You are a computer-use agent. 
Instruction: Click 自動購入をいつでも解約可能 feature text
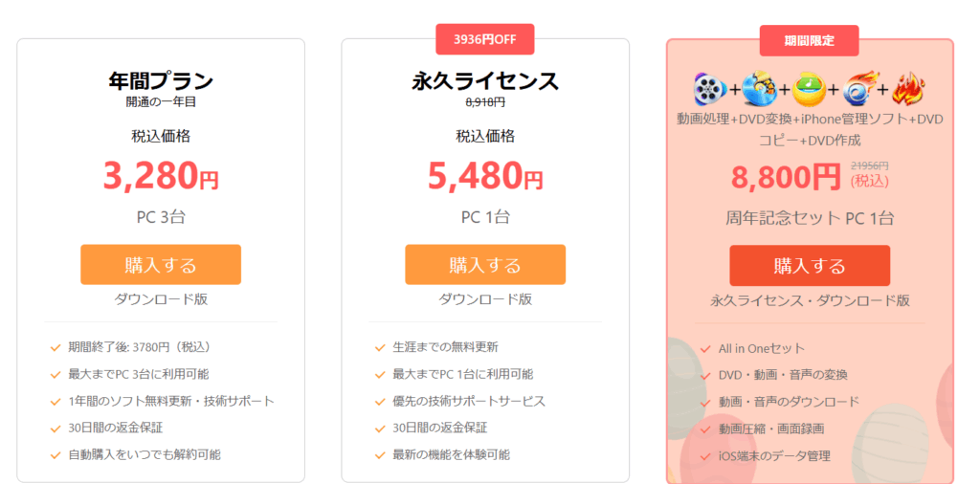(x=145, y=454)
